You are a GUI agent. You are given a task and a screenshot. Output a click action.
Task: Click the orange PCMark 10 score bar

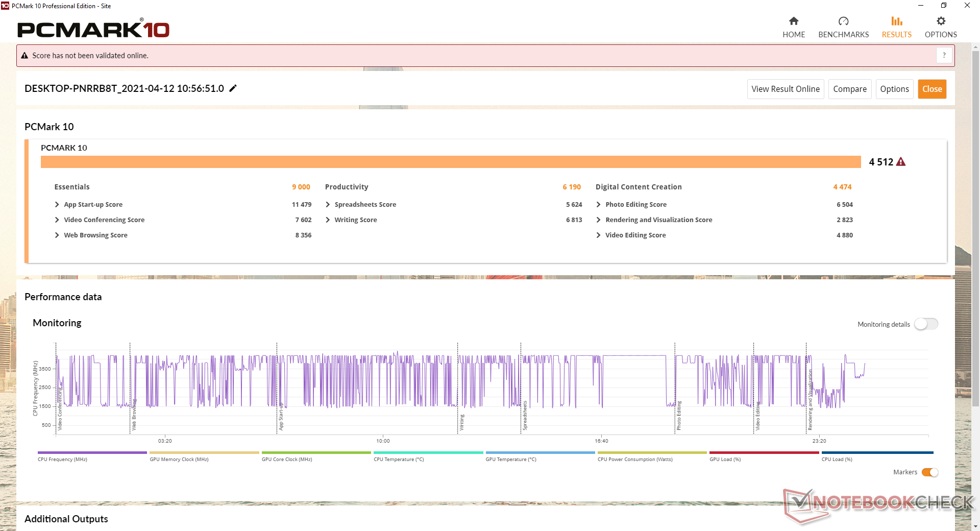(451, 162)
